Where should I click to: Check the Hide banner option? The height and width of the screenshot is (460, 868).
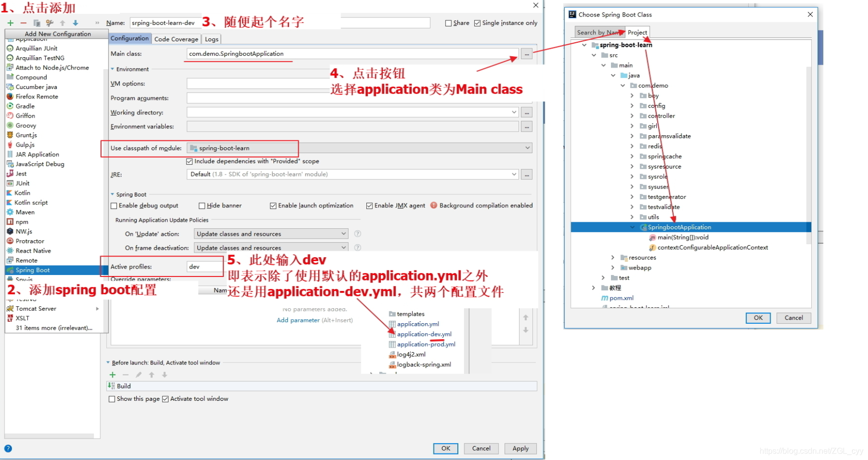(x=202, y=205)
